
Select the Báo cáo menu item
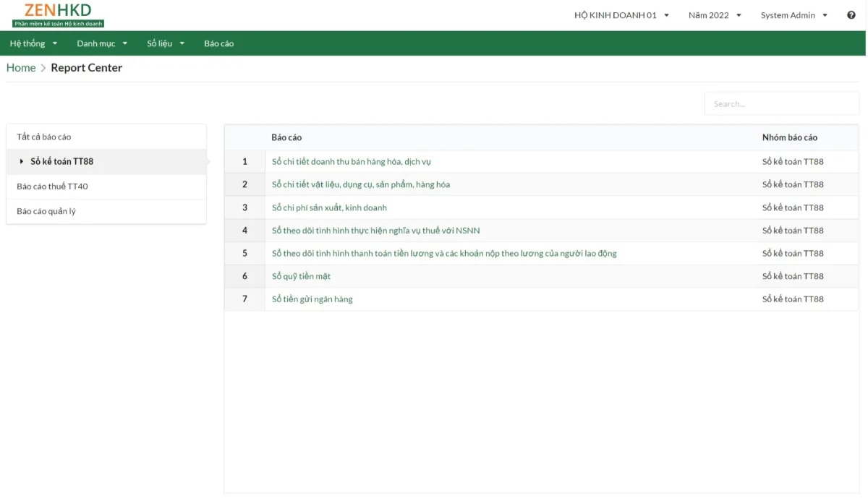tap(218, 43)
